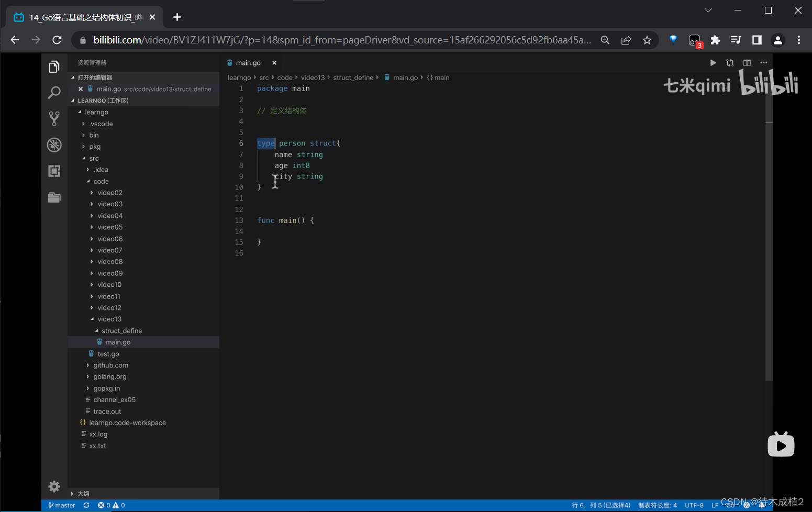Click the main symbol in breadcrumb

point(438,77)
